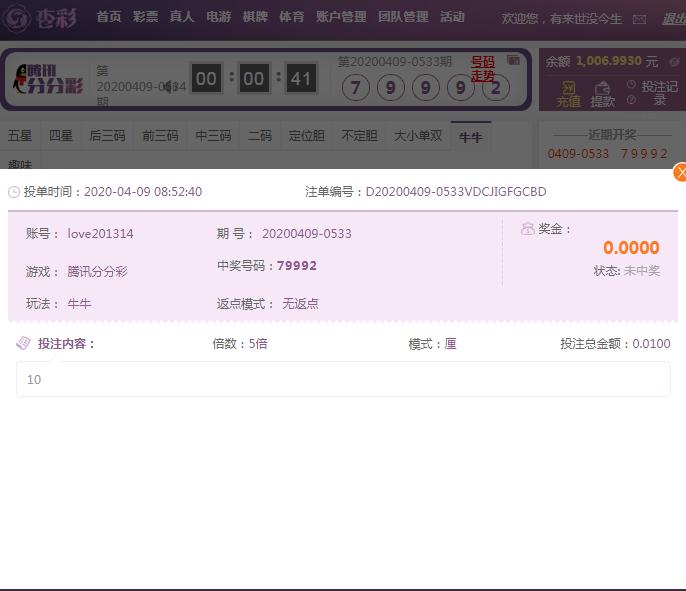The height and width of the screenshot is (591, 686).
Task: Click the 投注总金额：0.0100 text
Action: [615, 343]
